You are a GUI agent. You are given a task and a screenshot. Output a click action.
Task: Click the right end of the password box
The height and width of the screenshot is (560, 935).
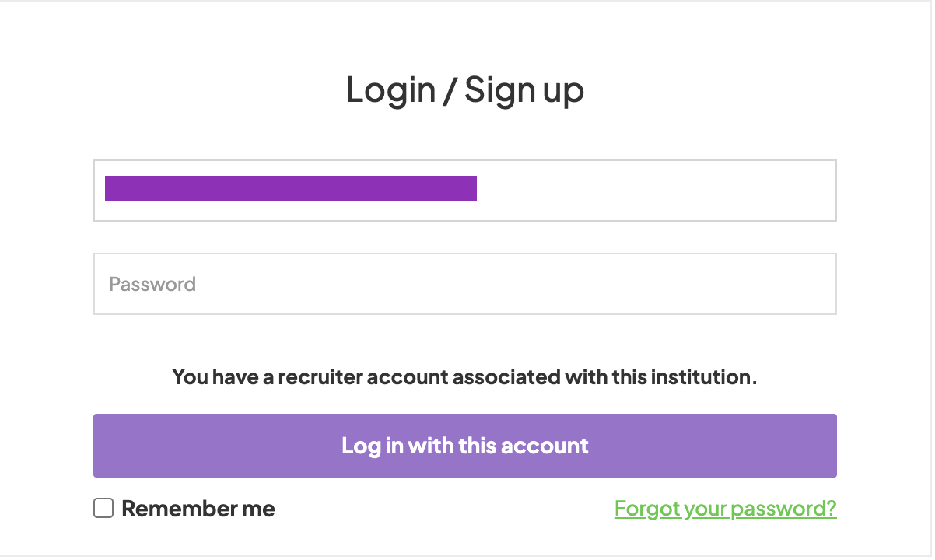(809, 284)
